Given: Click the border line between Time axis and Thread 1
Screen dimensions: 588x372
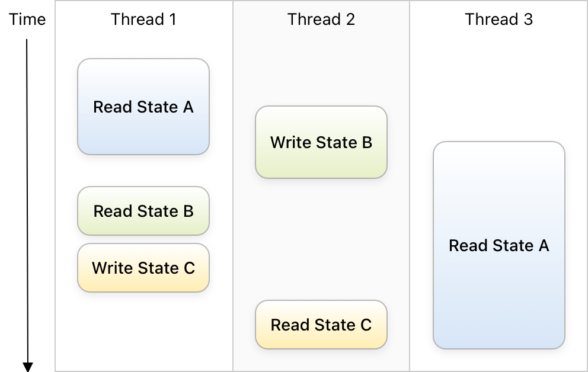Looking at the screenshot, I should click(55, 186).
